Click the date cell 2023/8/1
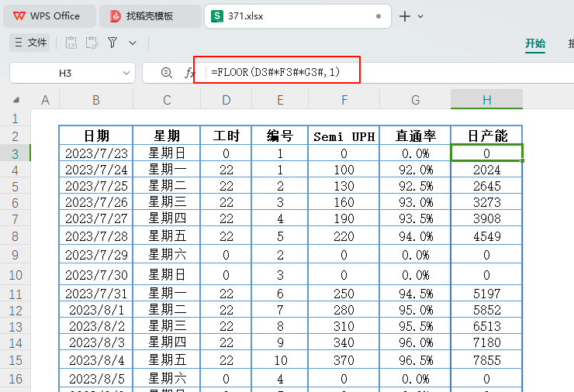 (x=96, y=310)
